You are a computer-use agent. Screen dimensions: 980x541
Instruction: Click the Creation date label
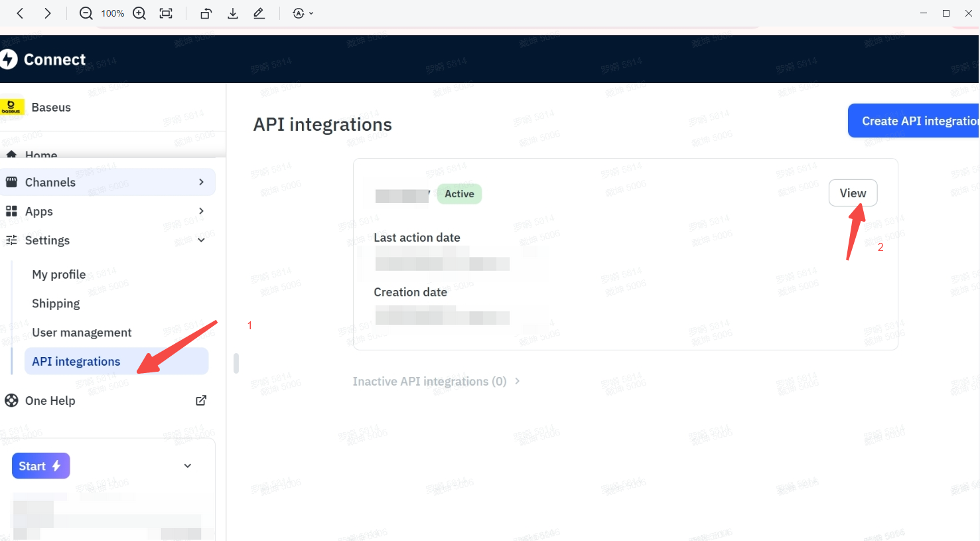pos(410,292)
